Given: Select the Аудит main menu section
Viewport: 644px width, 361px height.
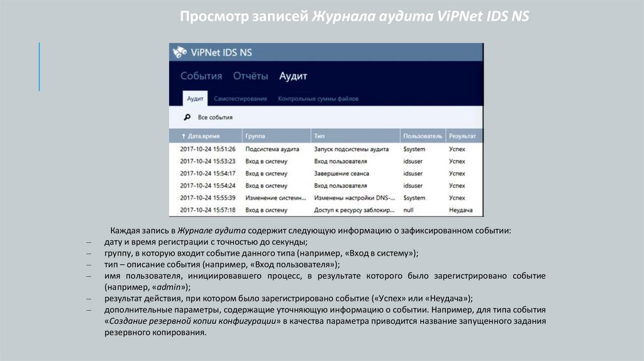Looking at the screenshot, I should [293, 76].
